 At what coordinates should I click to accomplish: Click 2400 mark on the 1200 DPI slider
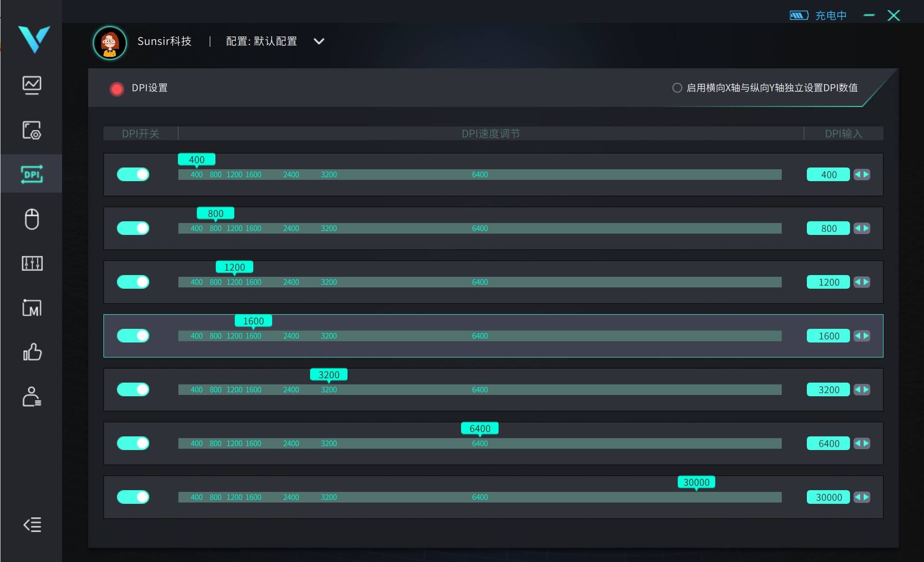[x=291, y=282]
